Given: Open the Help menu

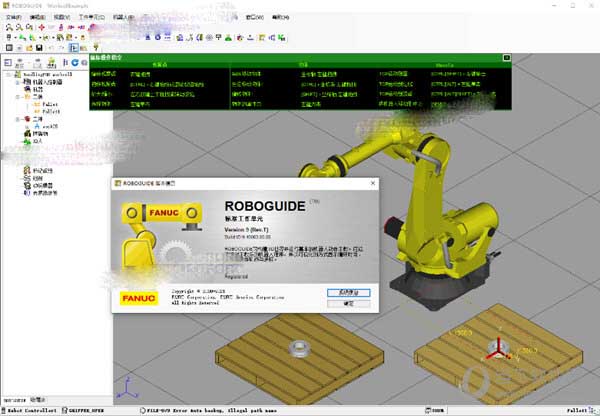Looking at the screenshot, I should (x=280, y=17).
